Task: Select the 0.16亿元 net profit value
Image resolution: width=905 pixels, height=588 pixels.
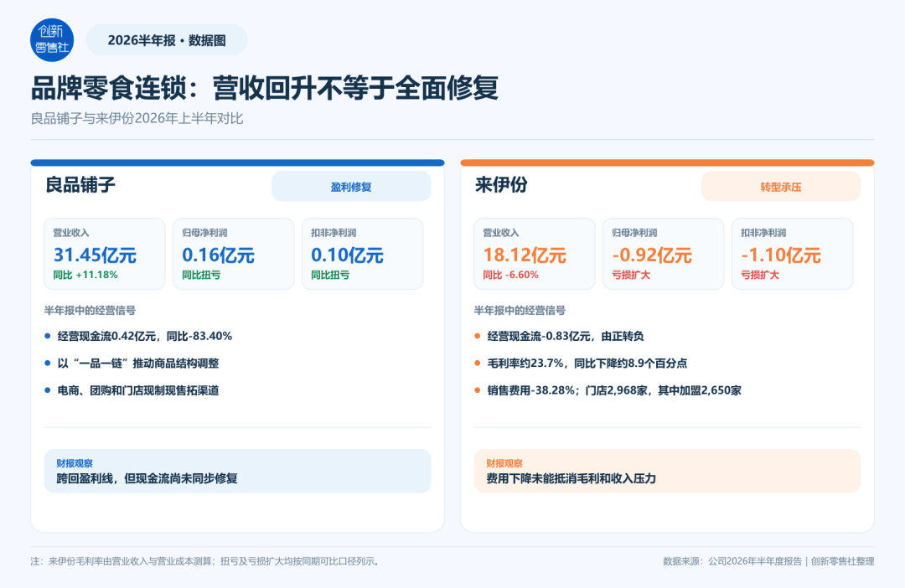Action: [218, 255]
